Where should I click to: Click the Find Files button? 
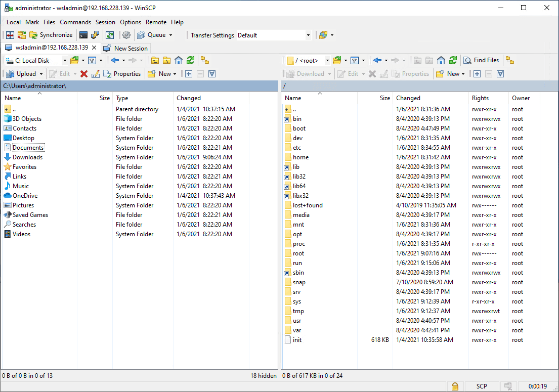click(x=482, y=60)
